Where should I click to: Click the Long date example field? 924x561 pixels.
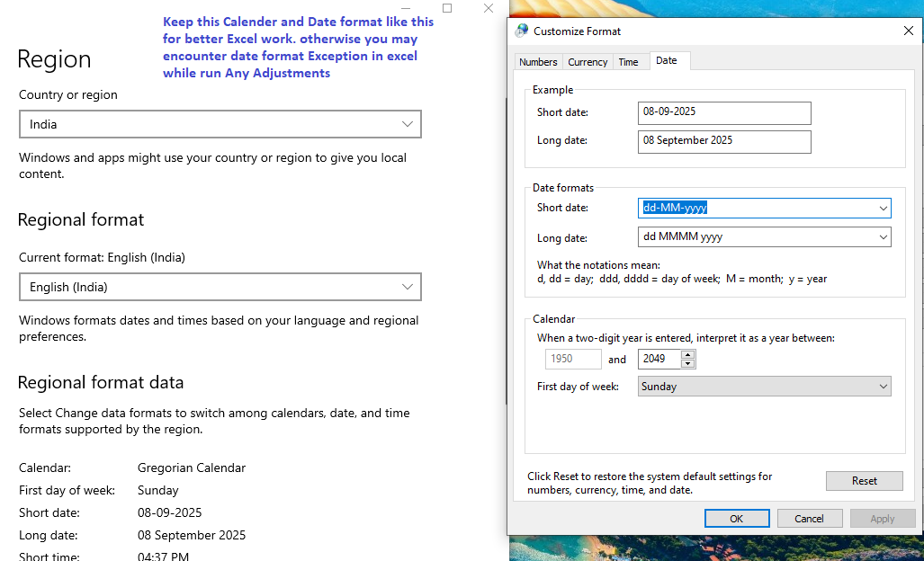coord(724,142)
